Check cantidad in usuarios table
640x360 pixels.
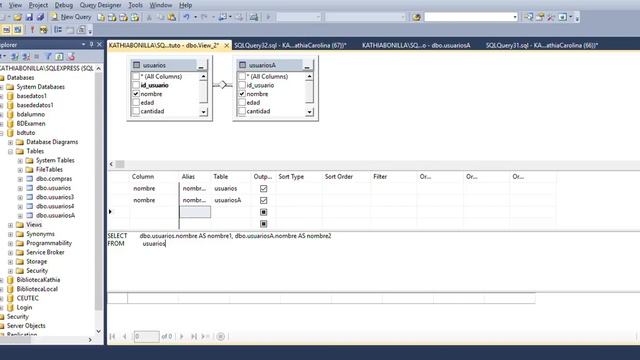(x=136, y=111)
